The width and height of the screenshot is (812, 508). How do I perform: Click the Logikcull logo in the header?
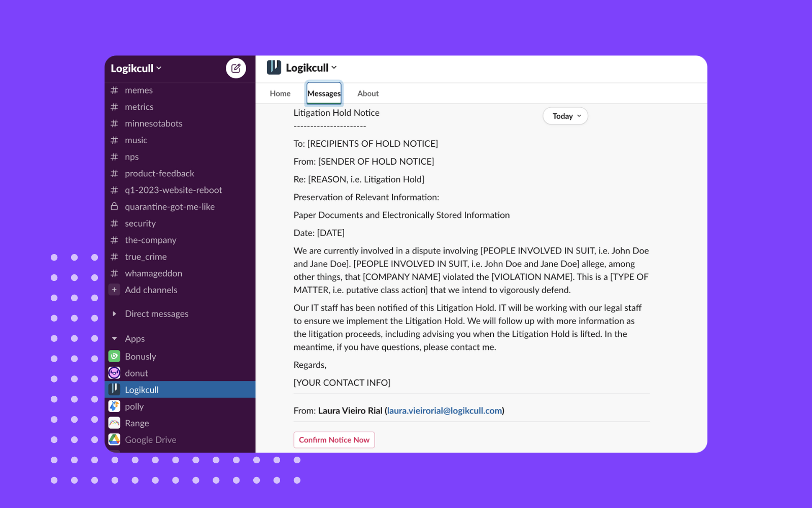coord(274,67)
